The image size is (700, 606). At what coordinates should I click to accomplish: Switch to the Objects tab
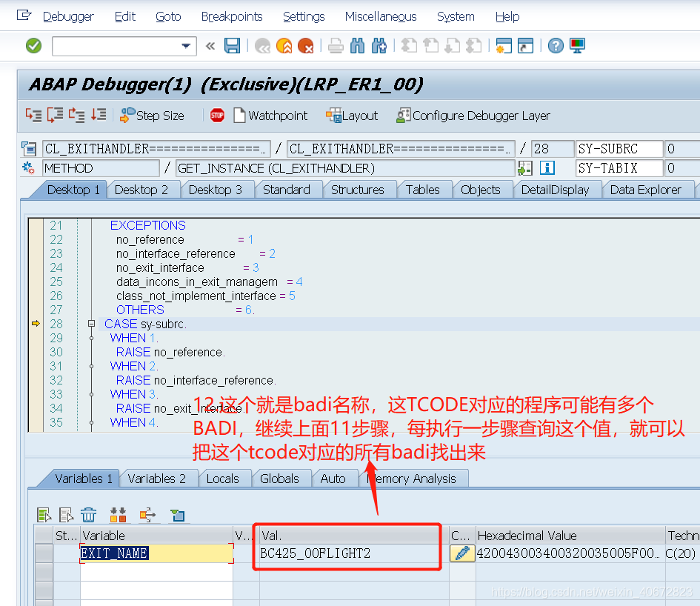click(x=480, y=190)
